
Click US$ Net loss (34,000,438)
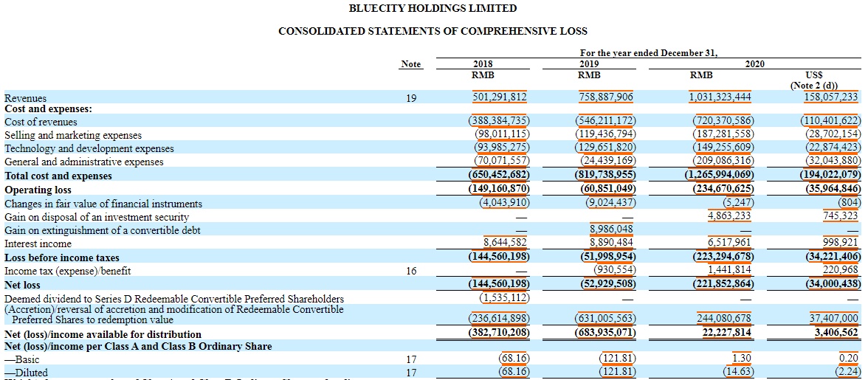pyautogui.click(x=833, y=284)
